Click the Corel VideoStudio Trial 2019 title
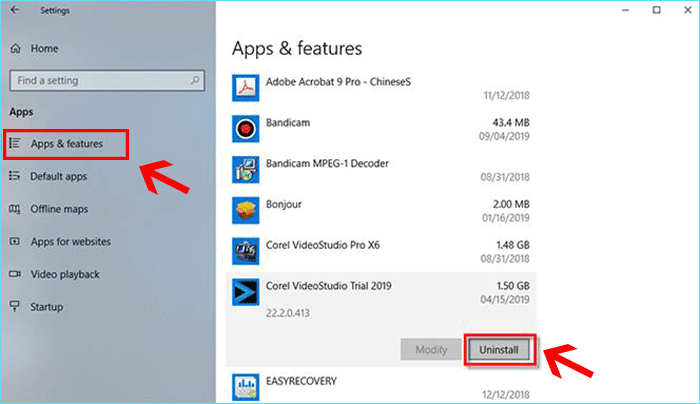700x404 pixels. point(329,286)
